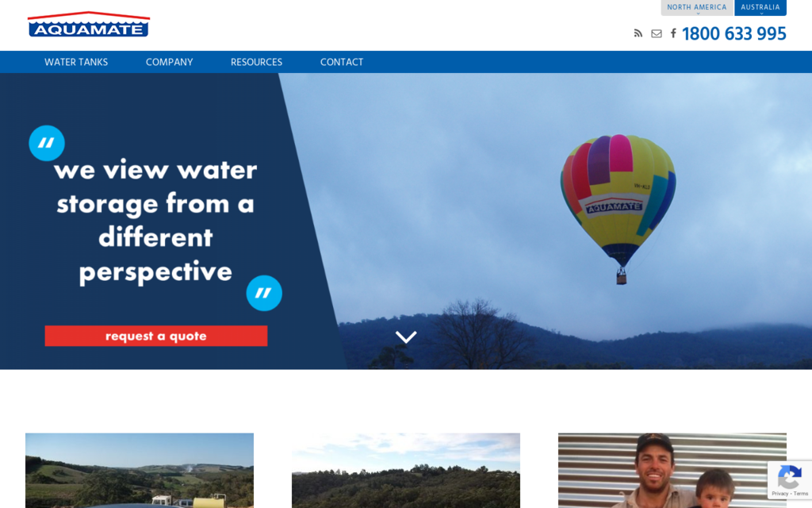Expand the Australia region dropdown

point(760,8)
